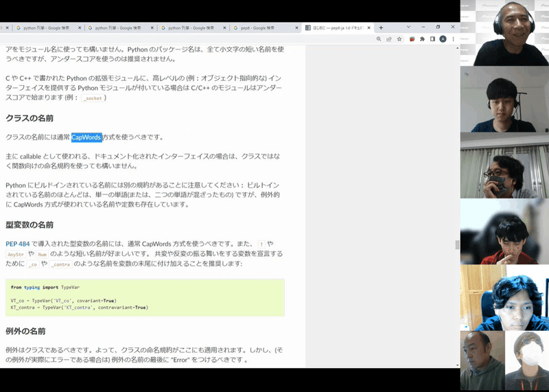Close the 'はじめに — pep8-ja' tab
The height and width of the screenshot is (392, 549).
click(369, 27)
